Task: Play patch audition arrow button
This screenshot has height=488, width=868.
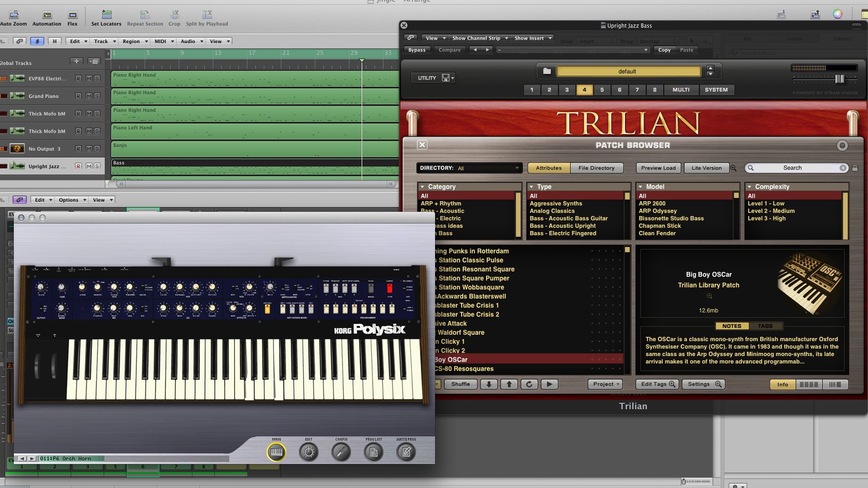Action: (549, 384)
